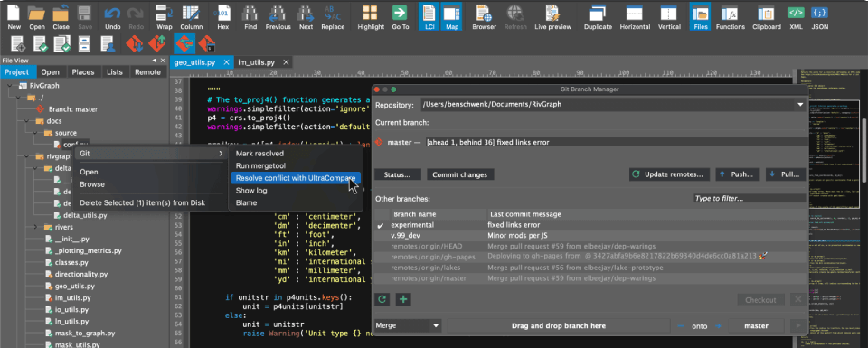868x348 pixels.
Task: Open Live preview
Action: click(x=552, y=17)
